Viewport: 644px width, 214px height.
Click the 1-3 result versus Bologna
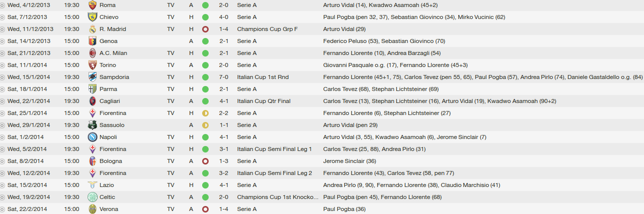[x=224, y=161]
